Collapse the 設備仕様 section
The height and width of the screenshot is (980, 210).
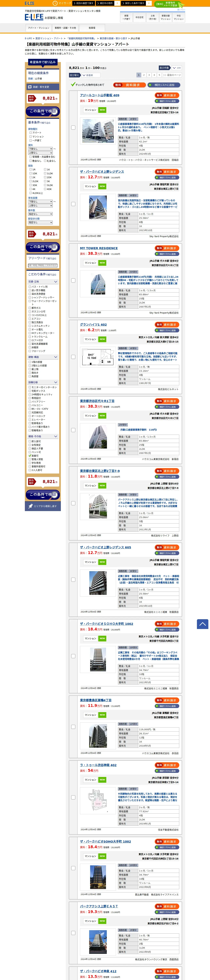point(43,382)
